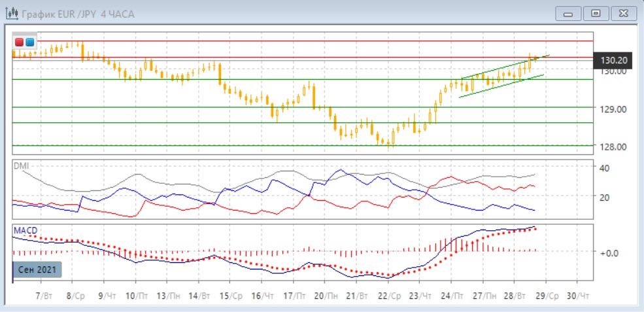The height and width of the screenshot is (312, 644).
Task: Select the DMI indicator label
Action: tap(21, 166)
